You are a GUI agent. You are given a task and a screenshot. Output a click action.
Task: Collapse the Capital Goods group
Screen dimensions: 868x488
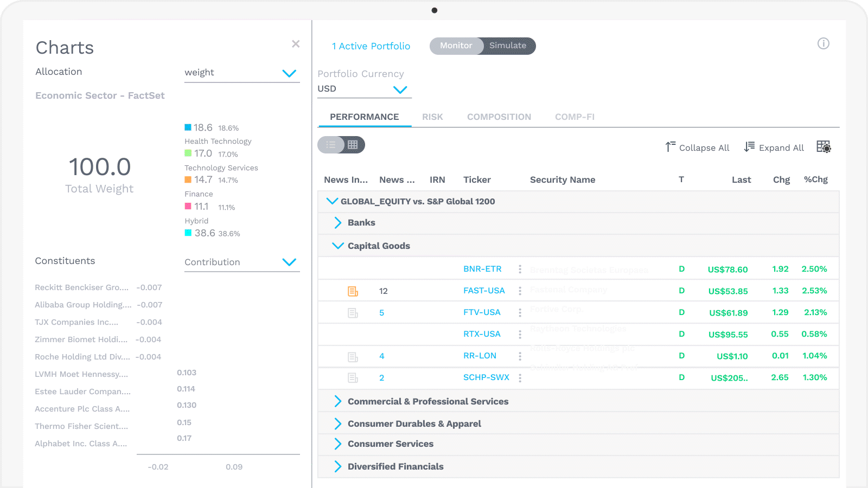338,246
